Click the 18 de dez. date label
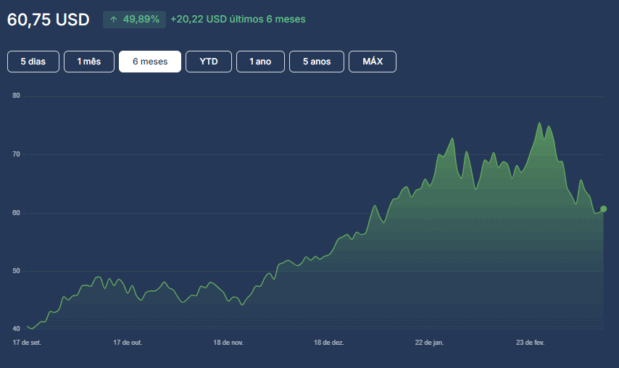Viewport: 619px width, 368px height. point(329,342)
